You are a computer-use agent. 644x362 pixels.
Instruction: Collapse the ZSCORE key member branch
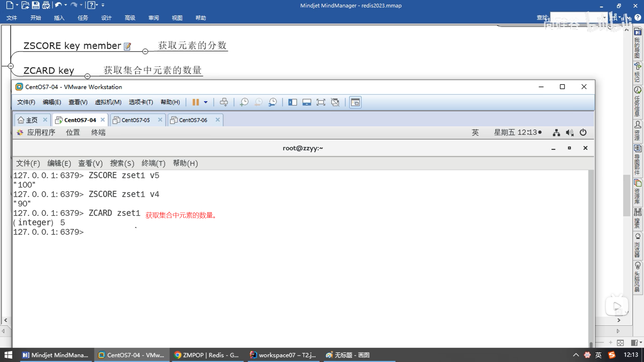click(145, 51)
